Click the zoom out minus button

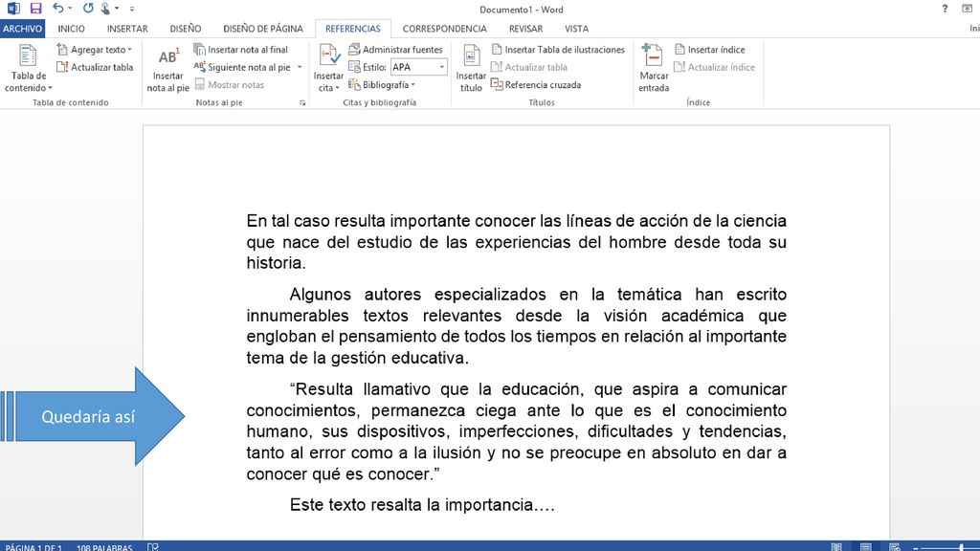click(x=916, y=548)
